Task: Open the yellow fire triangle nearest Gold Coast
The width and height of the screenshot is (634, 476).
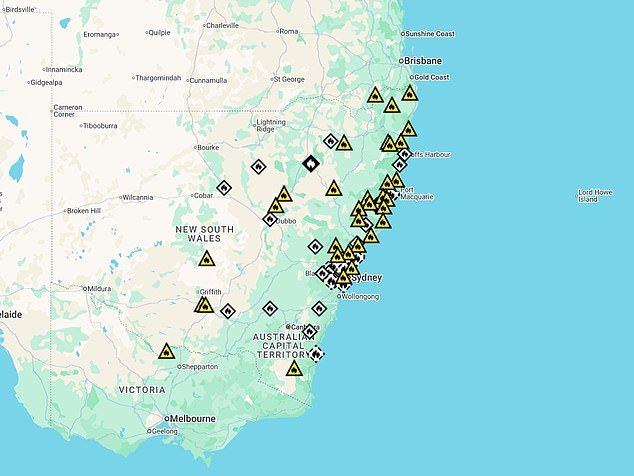Action: click(x=410, y=94)
